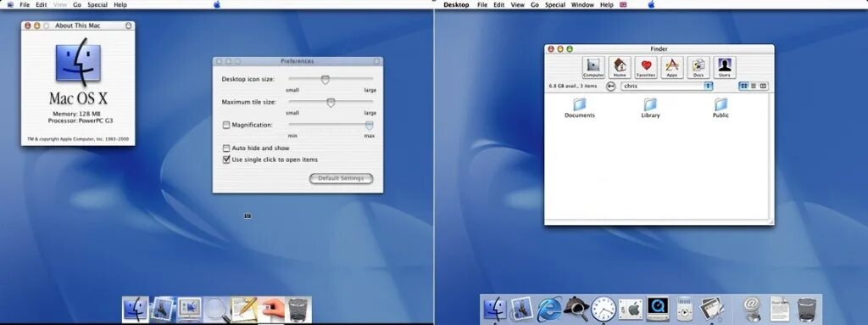Click the British flag keyboard menu icon

(x=623, y=4)
